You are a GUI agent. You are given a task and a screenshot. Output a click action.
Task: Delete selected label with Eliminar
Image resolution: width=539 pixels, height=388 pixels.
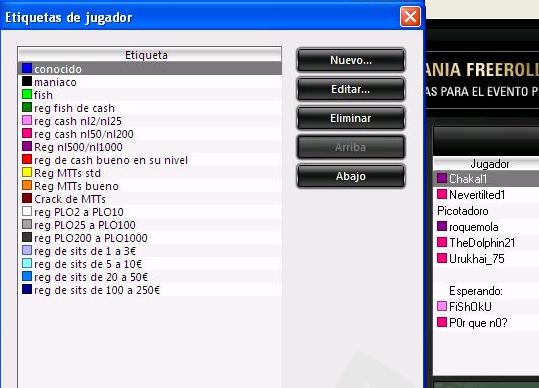click(351, 118)
